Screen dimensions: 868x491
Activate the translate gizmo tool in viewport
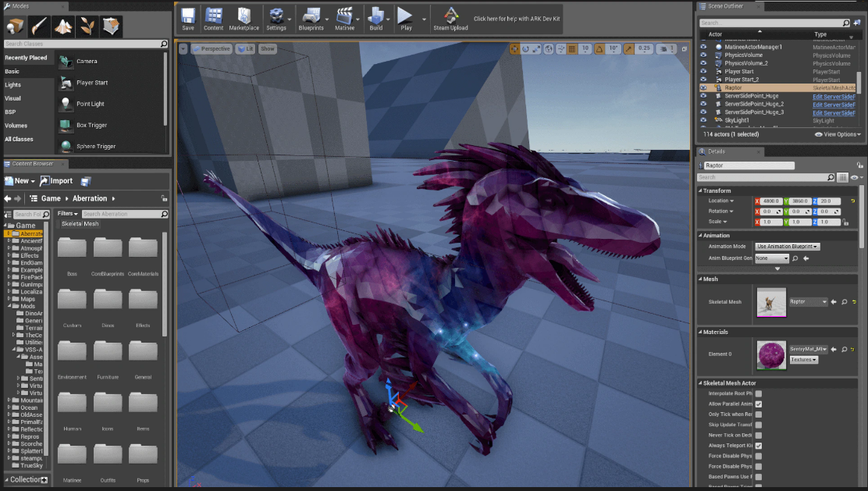tap(514, 48)
